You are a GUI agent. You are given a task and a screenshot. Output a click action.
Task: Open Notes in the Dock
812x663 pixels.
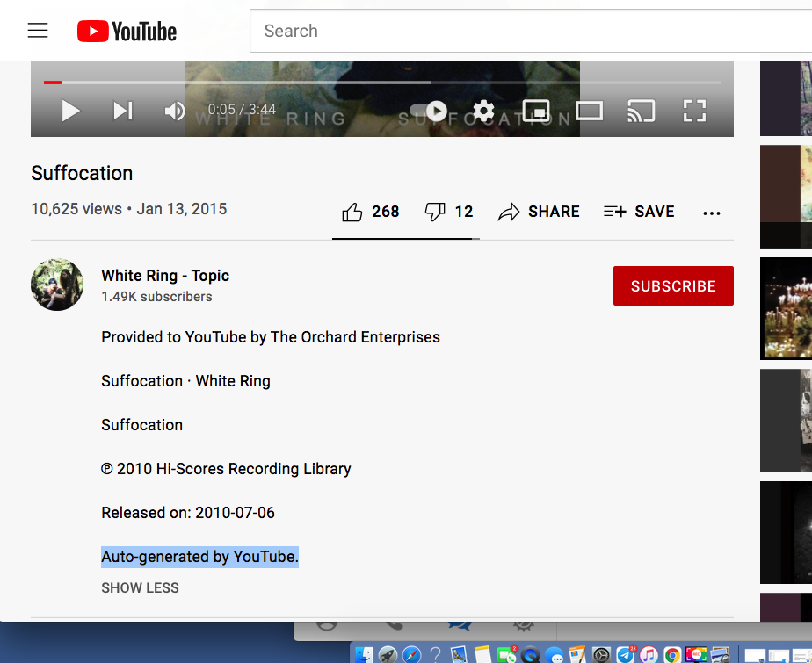(482, 655)
